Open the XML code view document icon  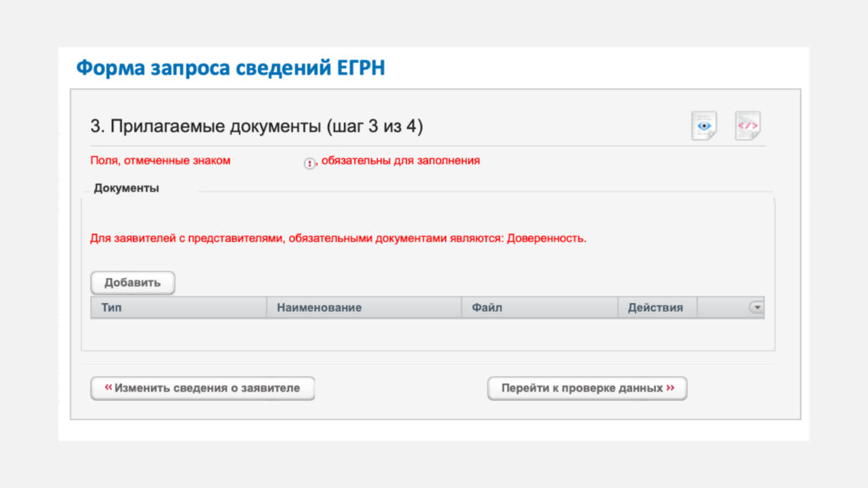click(748, 125)
